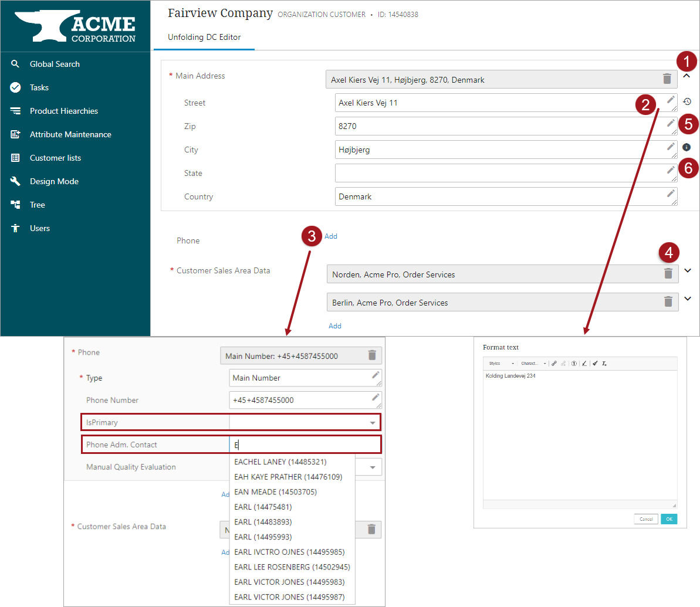Delete the Berlin sales area entry

coord(668,301)
